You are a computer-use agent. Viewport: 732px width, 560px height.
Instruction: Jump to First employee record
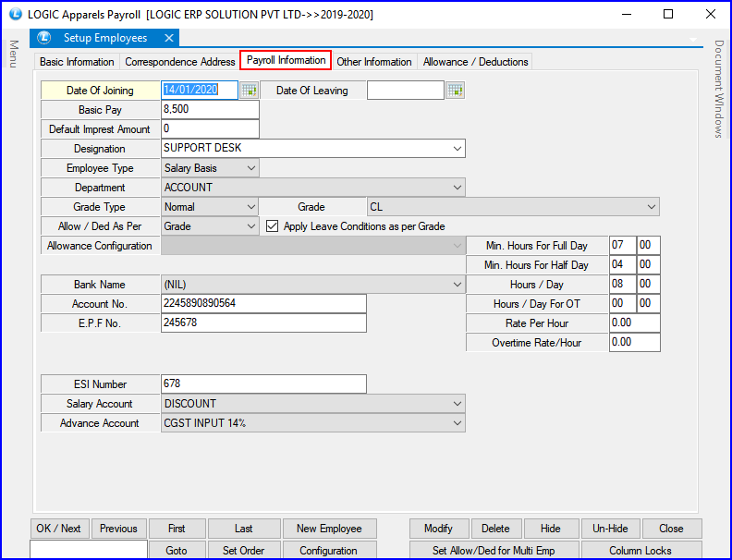click(x=177, y=529)
